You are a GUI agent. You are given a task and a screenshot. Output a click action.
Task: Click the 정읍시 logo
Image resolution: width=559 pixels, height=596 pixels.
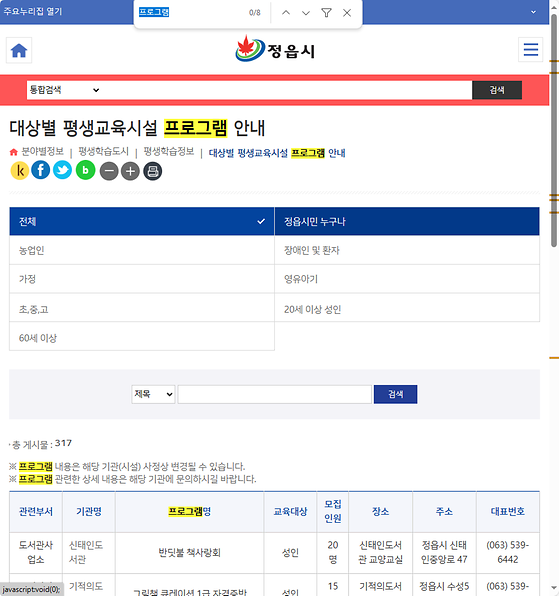pos(275,49)
